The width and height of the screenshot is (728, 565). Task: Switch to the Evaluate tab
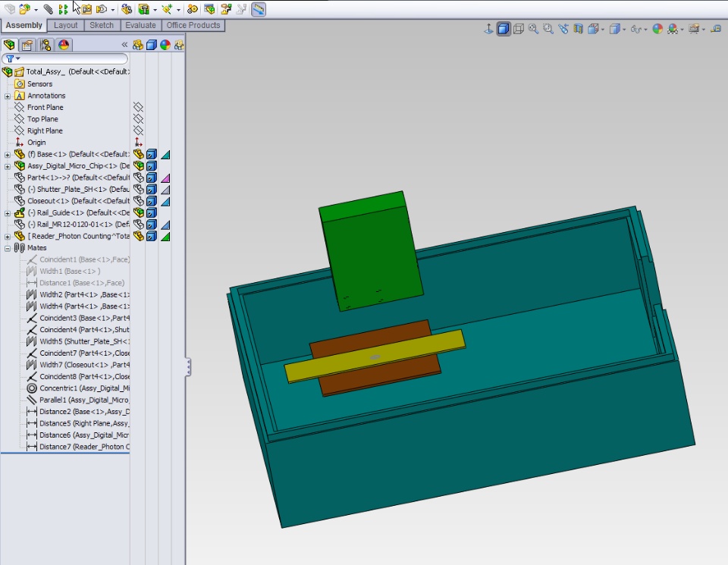pos(140,25)
